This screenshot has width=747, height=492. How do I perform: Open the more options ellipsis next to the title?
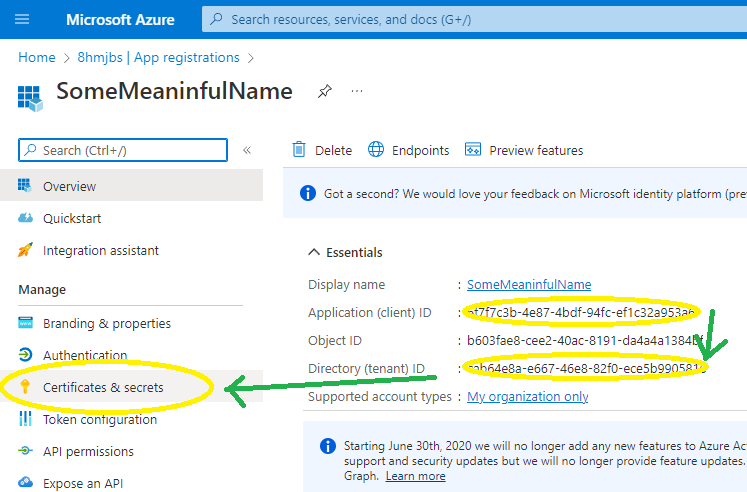(357, 90)
